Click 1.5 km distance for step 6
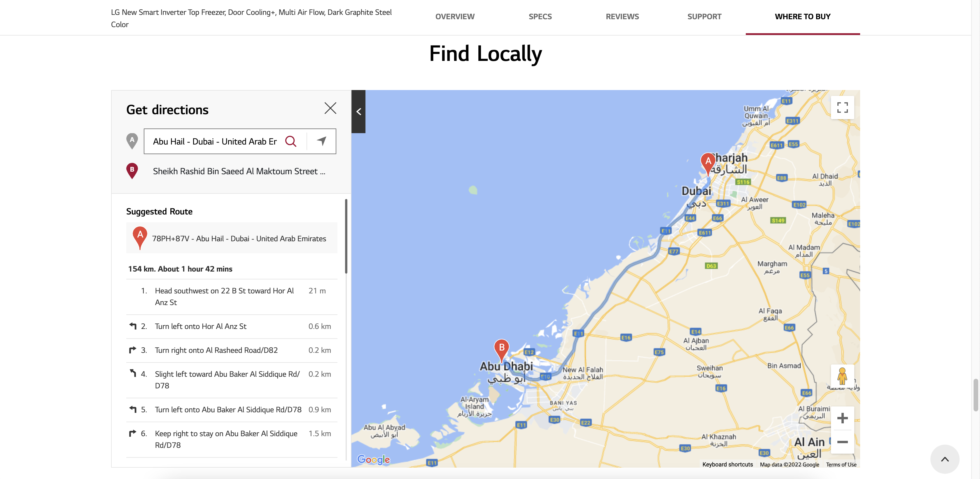The width and height of the screenshot is (980, 479). coord(320,433)
